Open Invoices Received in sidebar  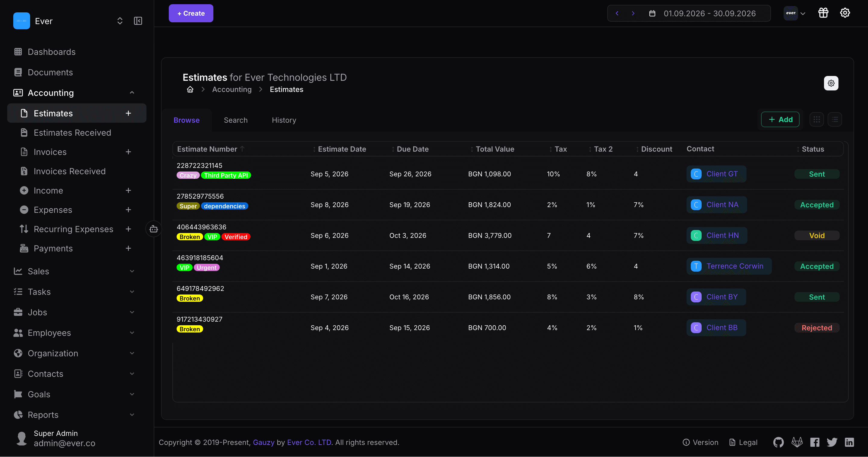tap(69, 171)
